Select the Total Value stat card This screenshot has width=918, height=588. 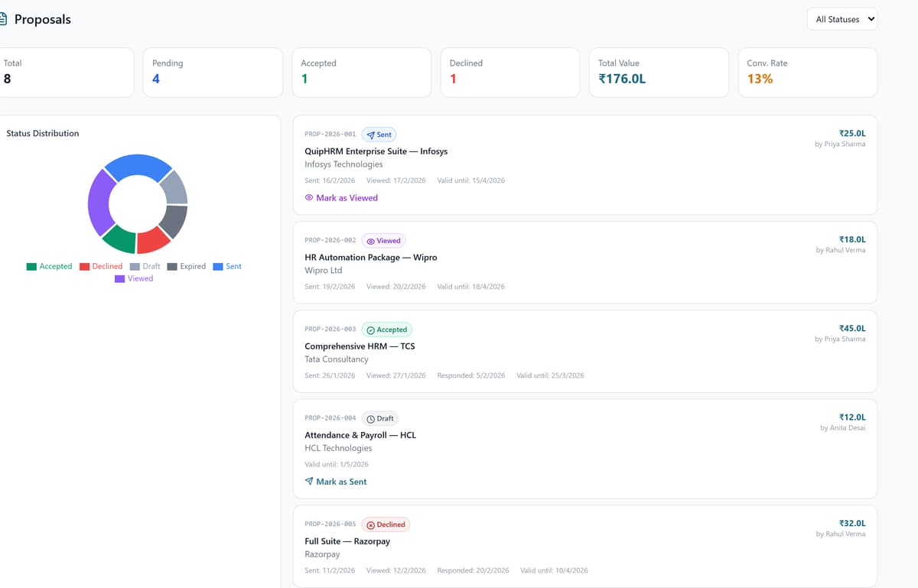[x=659, y=73]
